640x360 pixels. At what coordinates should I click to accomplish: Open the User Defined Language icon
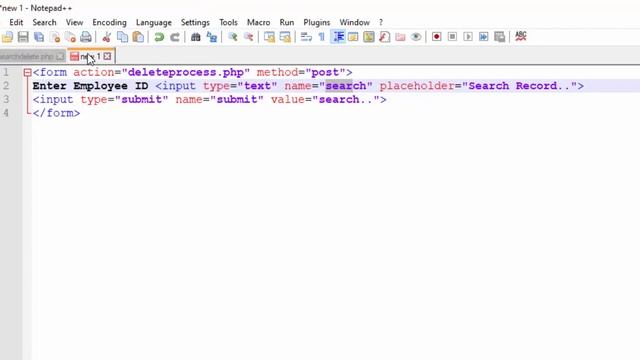[353, 37]
